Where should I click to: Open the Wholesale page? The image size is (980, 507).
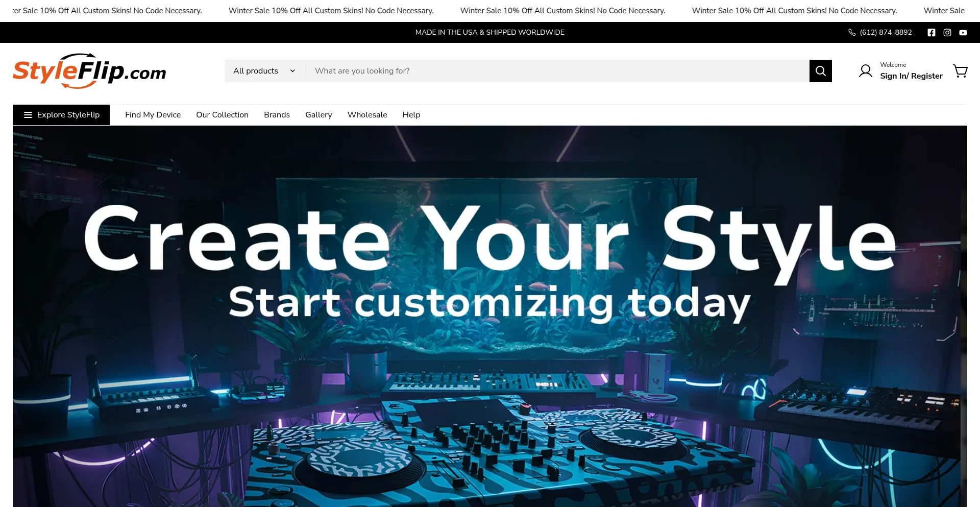367,114
